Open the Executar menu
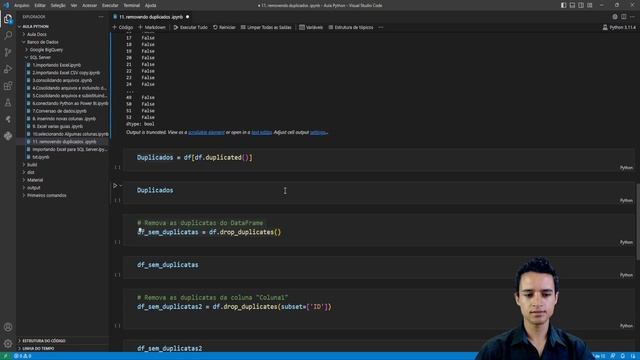 point(110,5)
